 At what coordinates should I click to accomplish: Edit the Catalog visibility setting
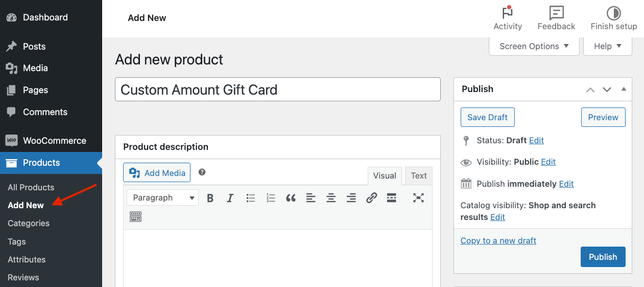[x=497, y=217]
